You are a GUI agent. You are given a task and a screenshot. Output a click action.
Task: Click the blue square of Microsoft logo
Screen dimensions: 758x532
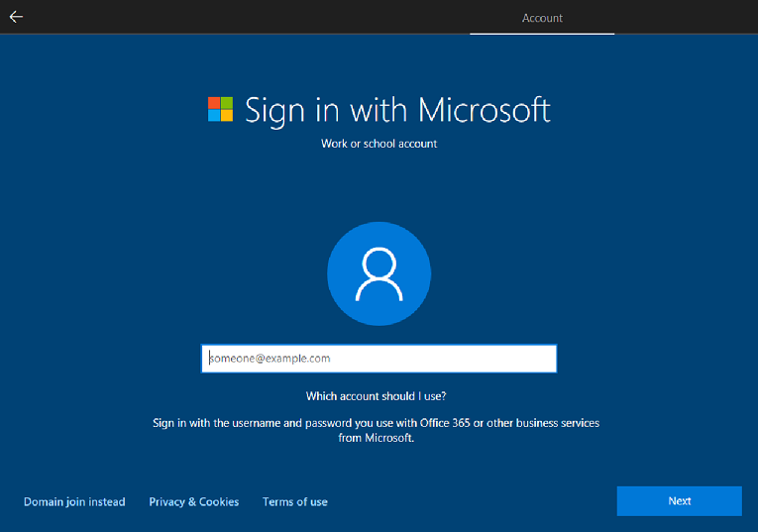[x=214, y=115]
